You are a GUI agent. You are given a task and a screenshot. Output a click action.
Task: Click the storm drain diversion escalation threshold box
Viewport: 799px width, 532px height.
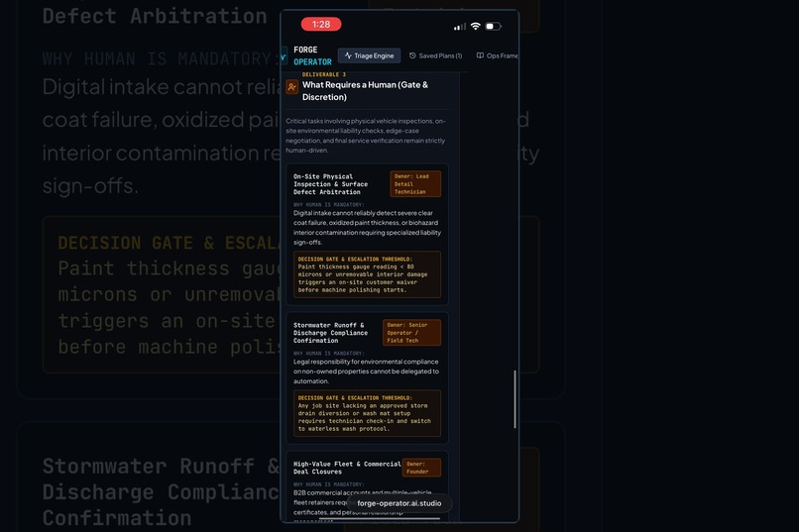click(367, 413)
